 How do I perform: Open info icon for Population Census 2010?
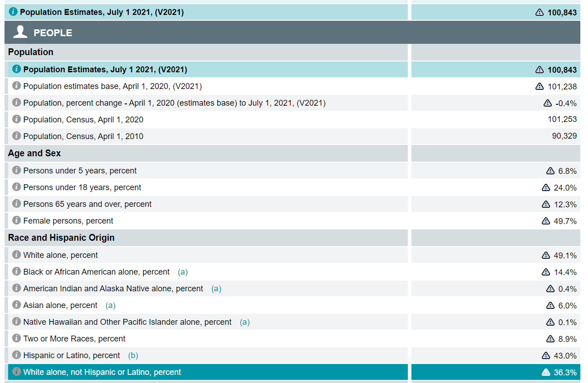[17, 136]
